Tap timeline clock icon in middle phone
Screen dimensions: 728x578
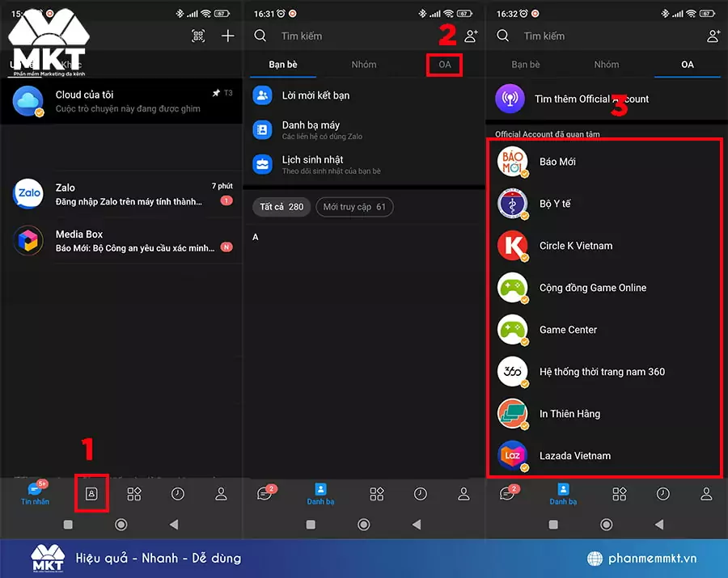click(421, 494)
